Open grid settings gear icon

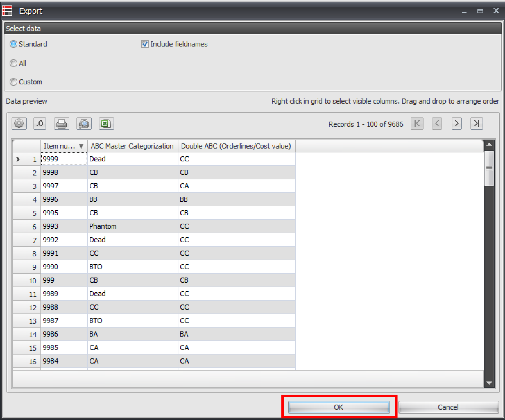click(19, 124)
